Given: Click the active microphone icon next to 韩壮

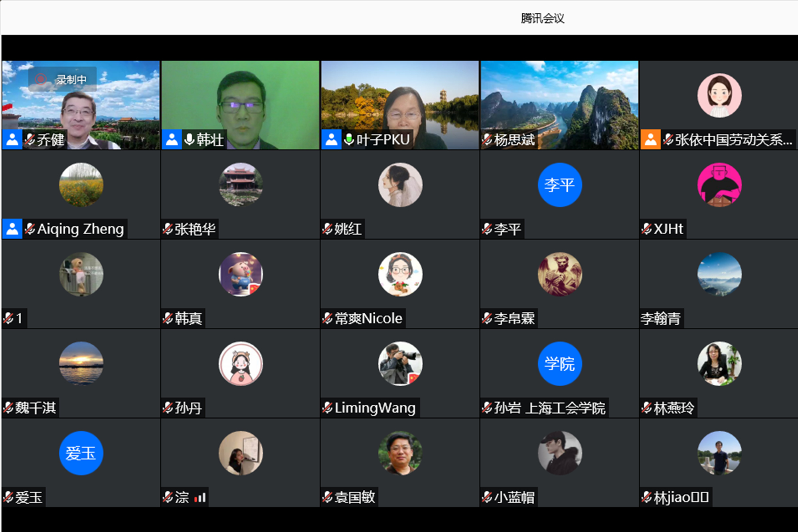Looking at the screenshot, I should [x=190, y=139].
